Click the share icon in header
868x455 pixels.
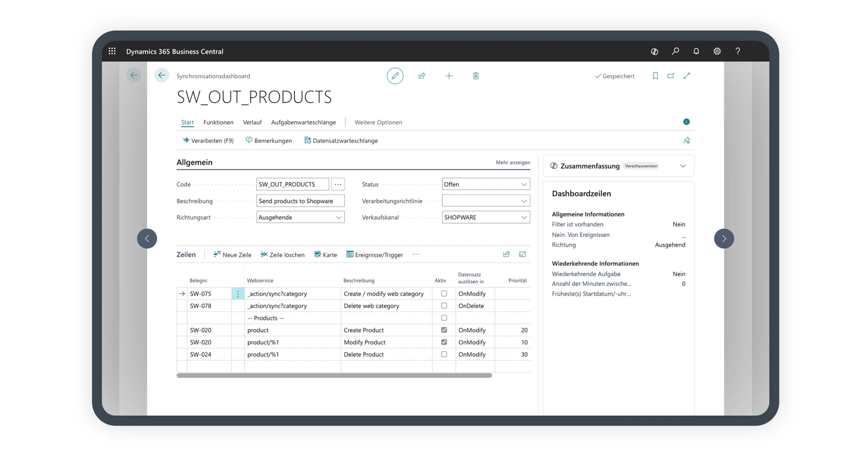click(422, 76)
